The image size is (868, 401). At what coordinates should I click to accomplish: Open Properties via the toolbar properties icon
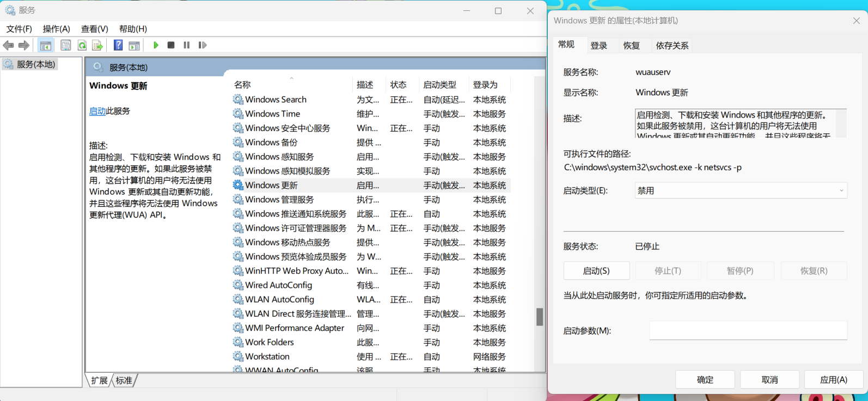coord(66,45)
